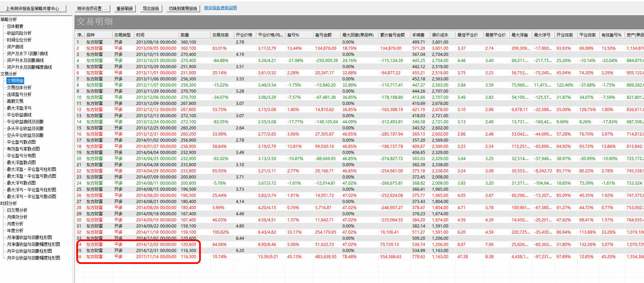Open 年度分析 tree item

[x=15, y=231]
